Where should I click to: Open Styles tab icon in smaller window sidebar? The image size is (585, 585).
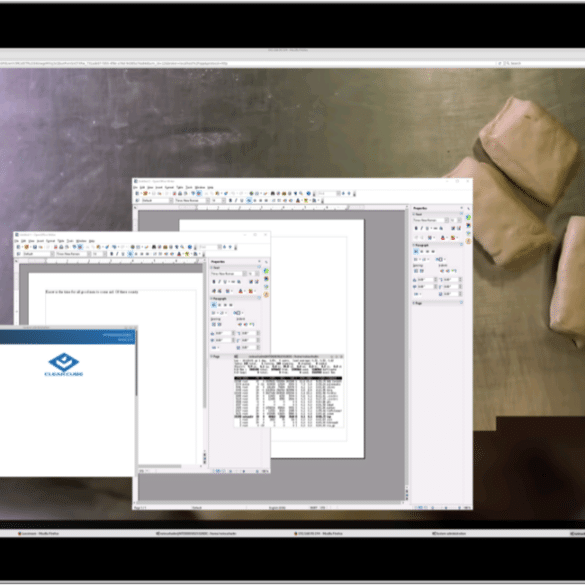(x=266, y=279)
